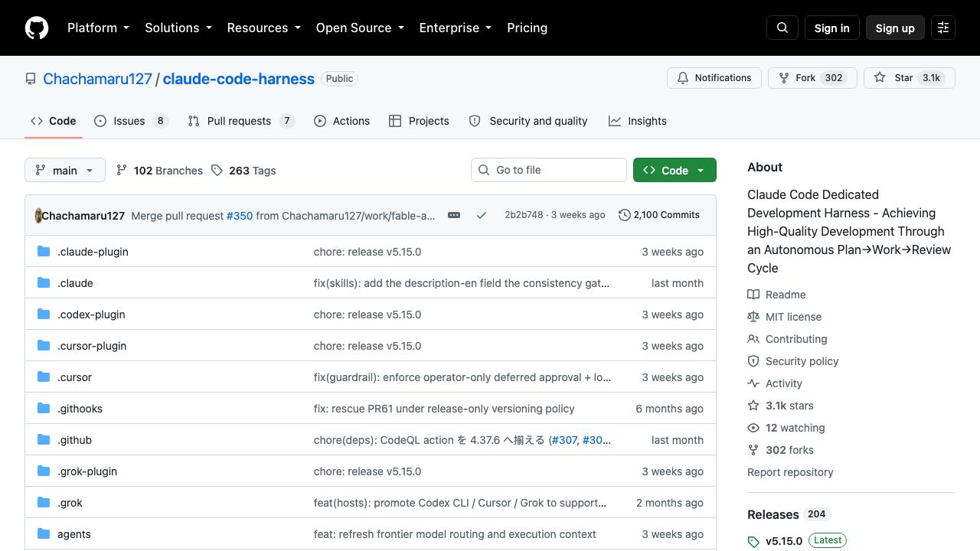980x551 pixels.
Task: Click Chachamaru127 avatar in commit row
Action: [38, 216]
